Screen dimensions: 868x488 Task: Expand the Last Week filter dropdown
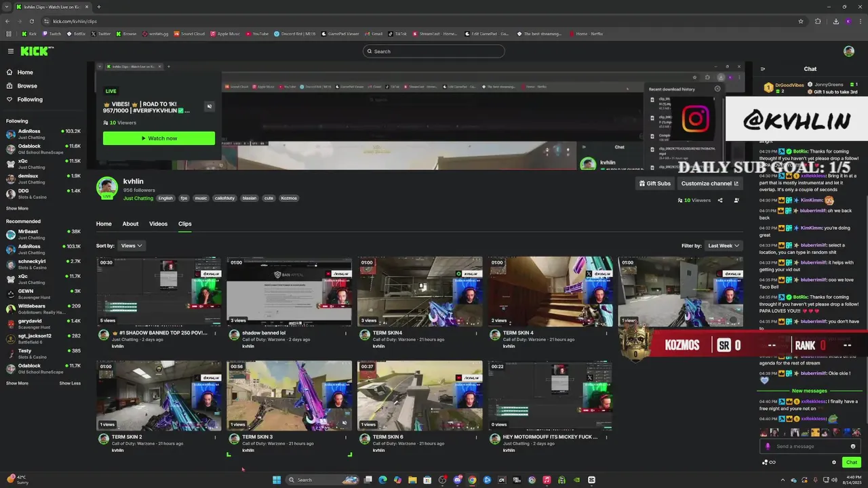click(723, 245)
